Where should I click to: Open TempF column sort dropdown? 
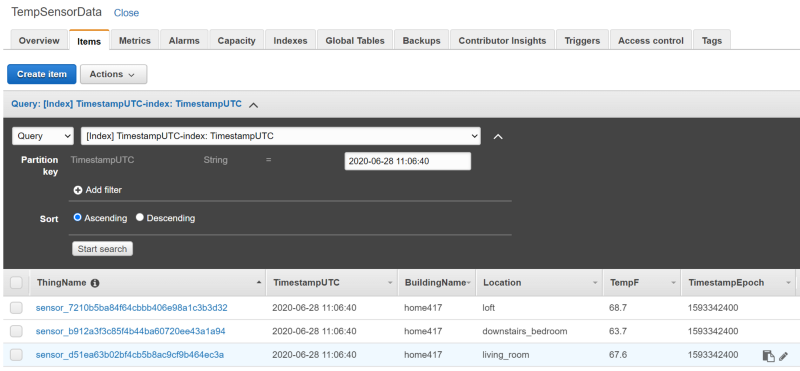673,283
